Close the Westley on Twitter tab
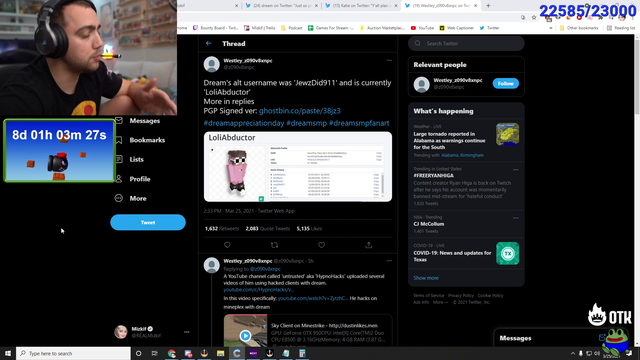Viewport: 640px width, 360px height. 476,6
